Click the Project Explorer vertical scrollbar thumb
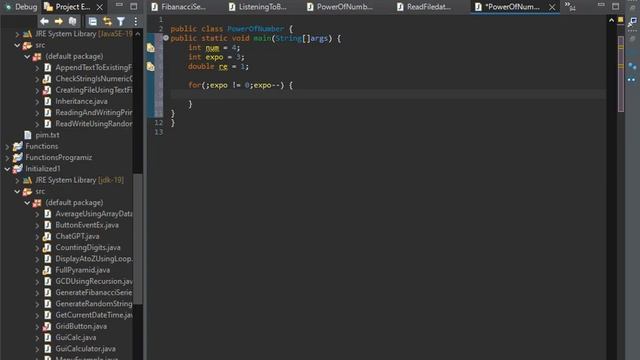 tap(138, 239)
